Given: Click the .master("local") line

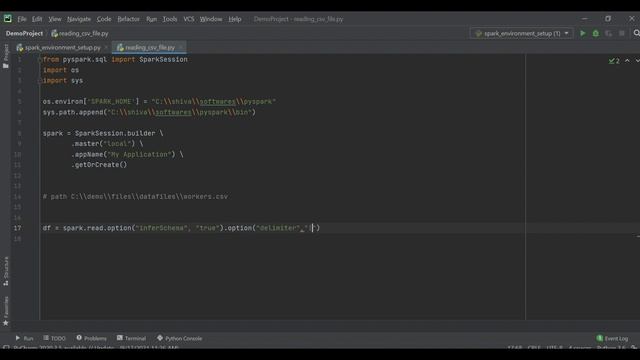Looking at the screenshot, I should (x=107, y=144).
